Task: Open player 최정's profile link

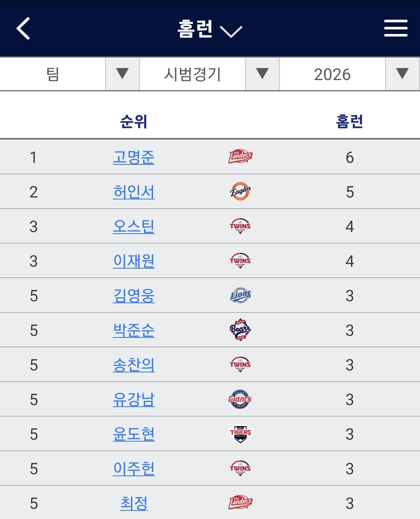Action: tap(134, 503)
